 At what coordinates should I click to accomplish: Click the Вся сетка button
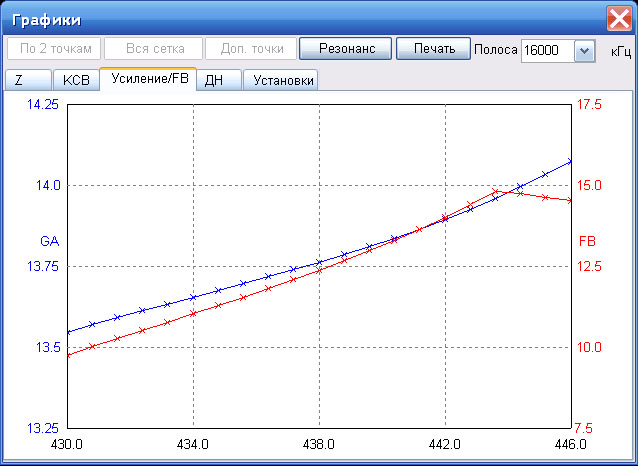[153, 49]
